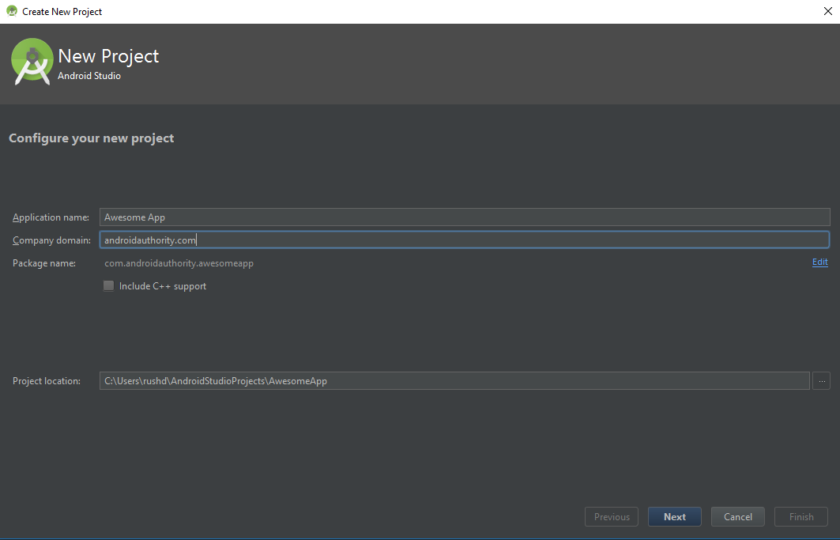Cancel the new project wizard
Viewport: 840px width, 540px height.
click(737, 517)
